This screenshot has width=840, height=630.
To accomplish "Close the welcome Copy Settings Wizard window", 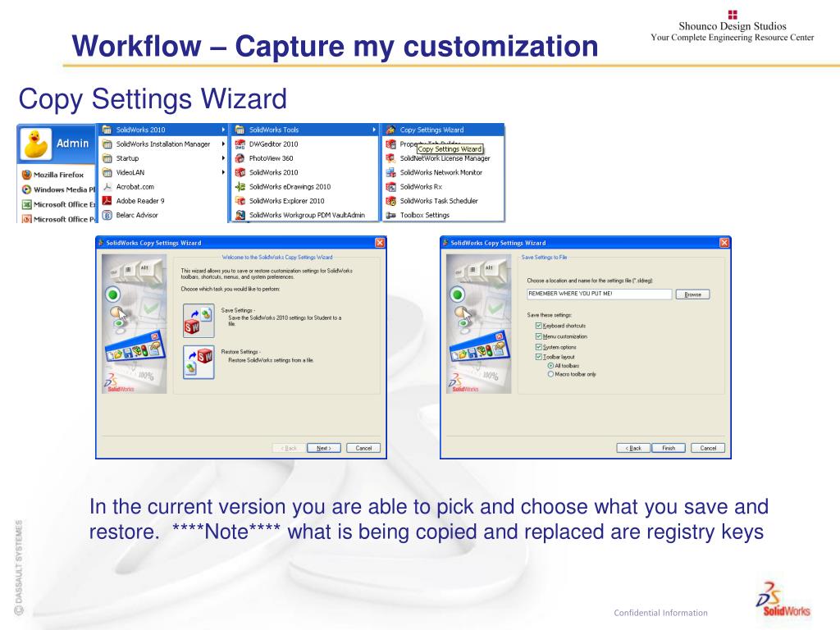I will [x=380, y=243].
